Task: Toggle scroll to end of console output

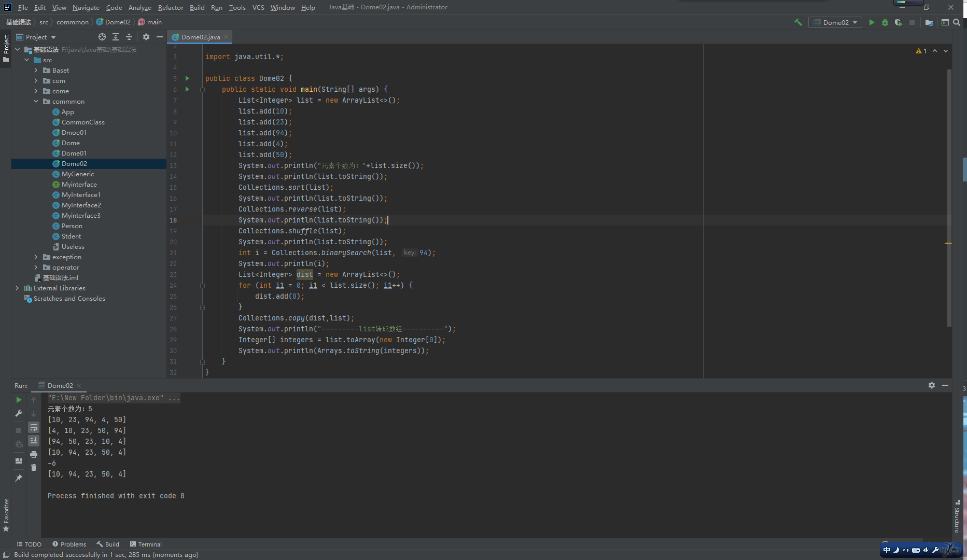Action: (34, 441)
